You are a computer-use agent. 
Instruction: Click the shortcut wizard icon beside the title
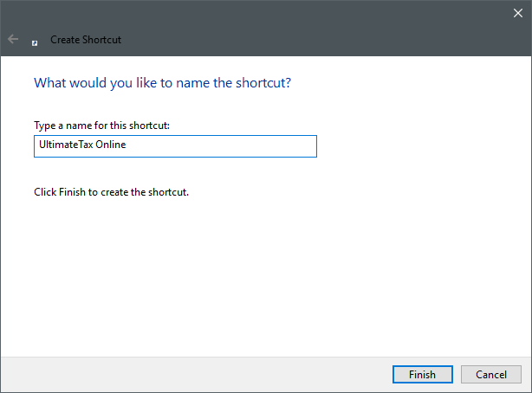[x=35, y=43]
